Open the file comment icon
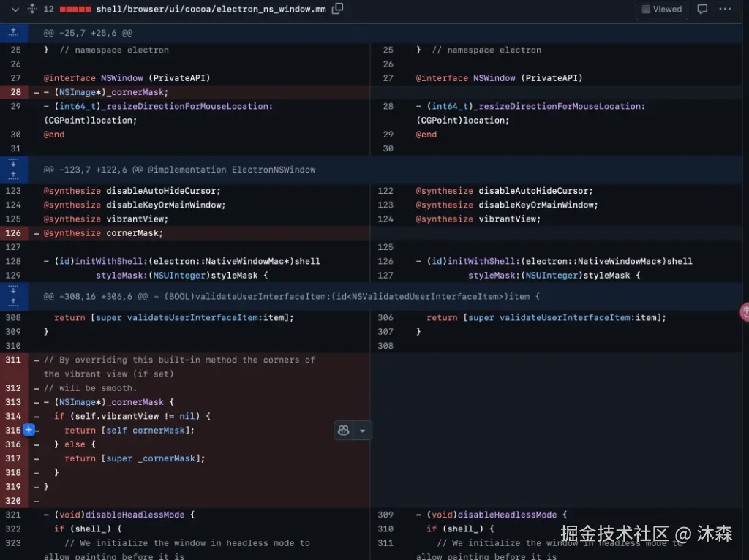The width and height of the screenshot is (749, 560). click(702, 9)
